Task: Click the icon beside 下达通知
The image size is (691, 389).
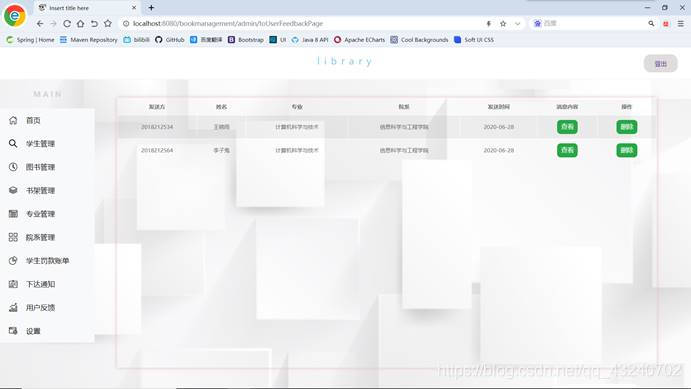Action: (x=13, y=284)
